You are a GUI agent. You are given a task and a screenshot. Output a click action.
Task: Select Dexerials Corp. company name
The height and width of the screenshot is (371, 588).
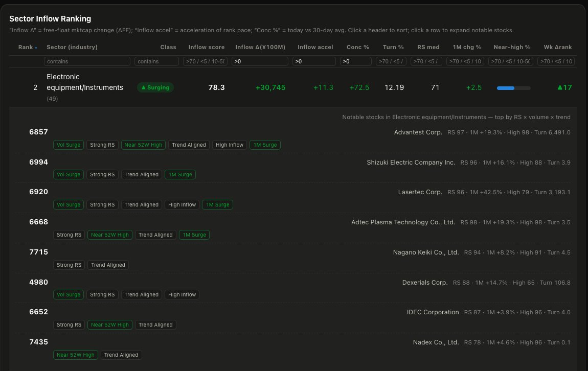[425, 283]
